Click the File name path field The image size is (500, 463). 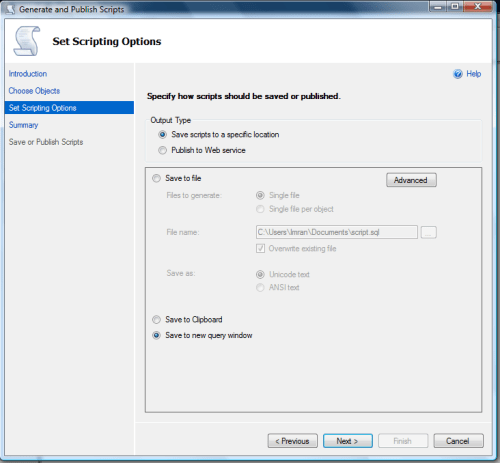click(337, 232)
